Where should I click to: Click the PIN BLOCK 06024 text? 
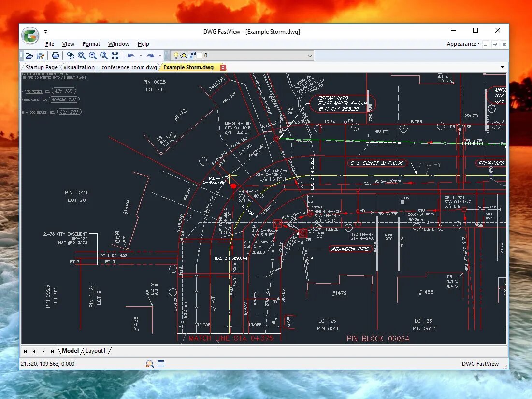tap(378, 338)
